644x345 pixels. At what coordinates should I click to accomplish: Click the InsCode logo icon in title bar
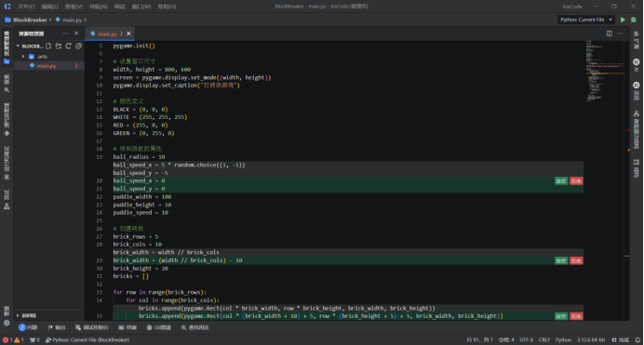[7, 7]
